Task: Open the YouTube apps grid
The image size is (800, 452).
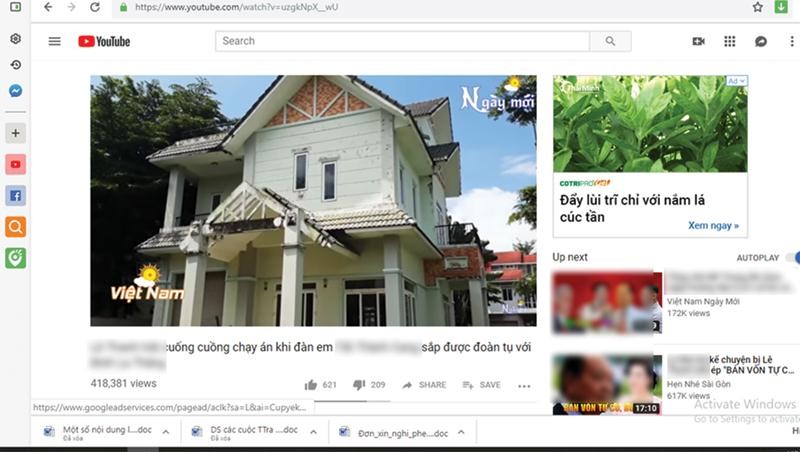Action: [730, 41]
